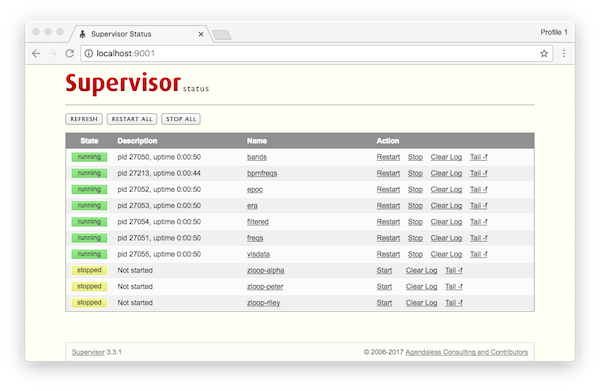Click the STOP ALL button
Image resolution: width=600 pixels, height=391 pixels.
coord(181,119)
